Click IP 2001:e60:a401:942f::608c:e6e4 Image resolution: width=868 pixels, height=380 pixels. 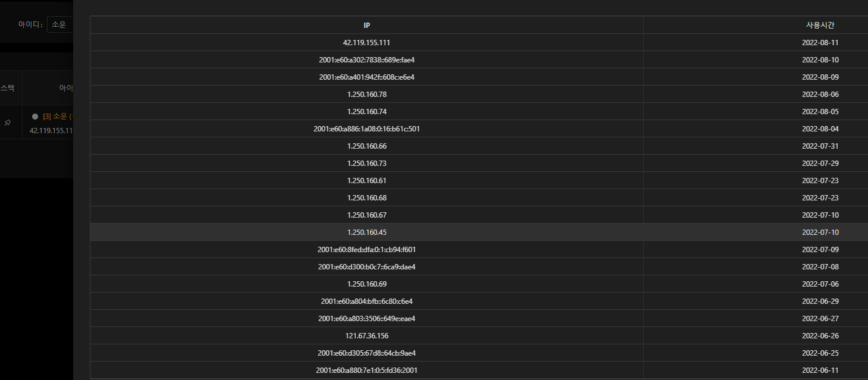[367, 77]
